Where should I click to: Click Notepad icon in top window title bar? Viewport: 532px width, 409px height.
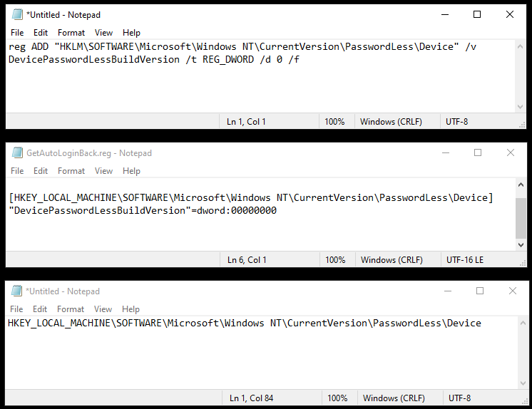17,14
